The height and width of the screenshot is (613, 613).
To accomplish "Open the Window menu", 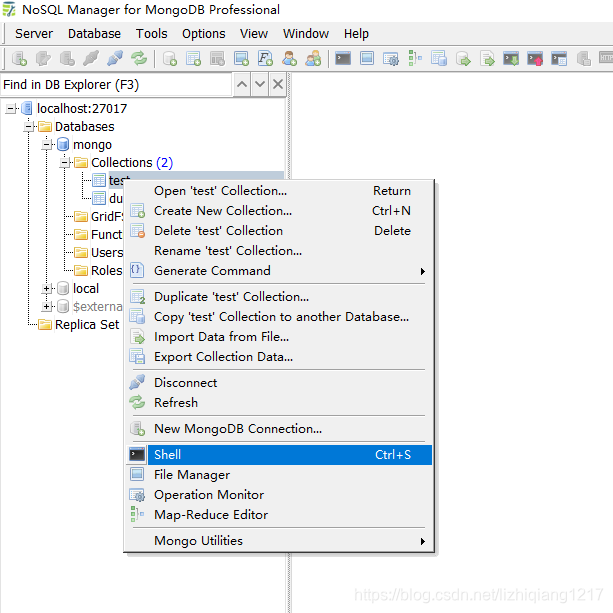I will pyautogui.click(x=306, y=34).
